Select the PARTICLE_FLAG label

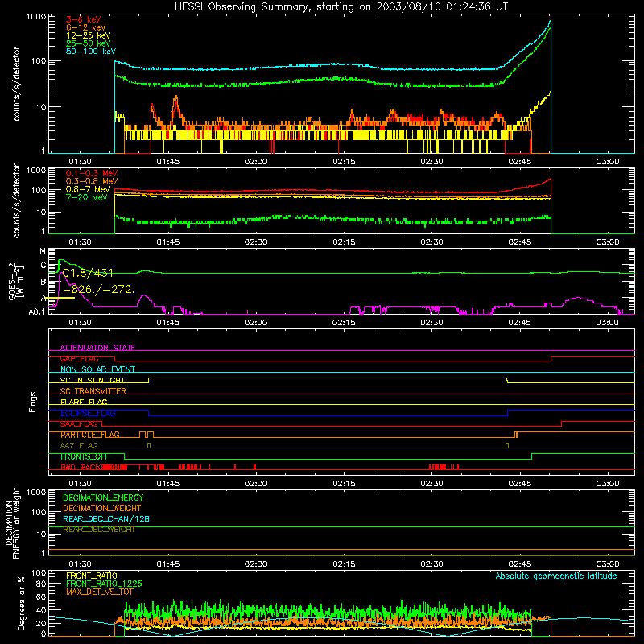[x=90, y=435]
